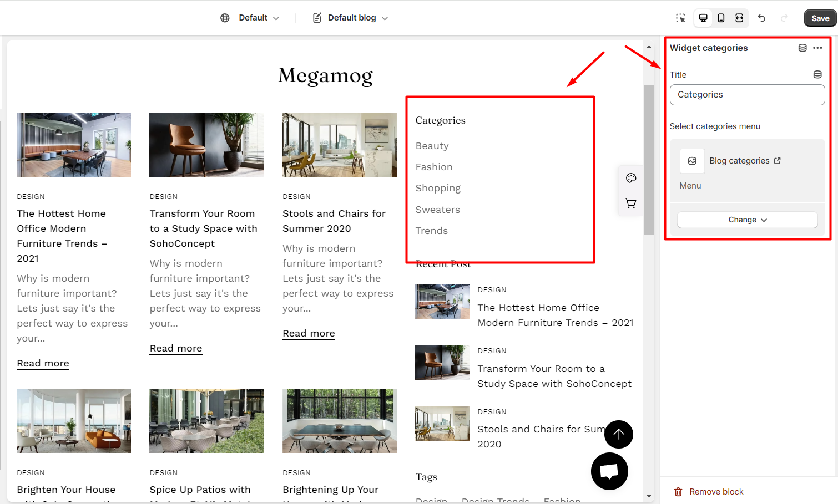Open the Brighten Your House post image
The image size is (838, 504).
tap(74, 421)
